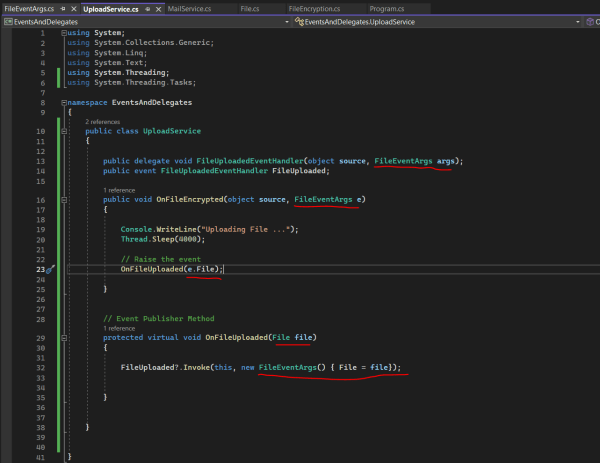Switch to the FileEncryption.cs tab
Image resolution: width=600 pixels, height=463 pixels.
pos(315,9)
